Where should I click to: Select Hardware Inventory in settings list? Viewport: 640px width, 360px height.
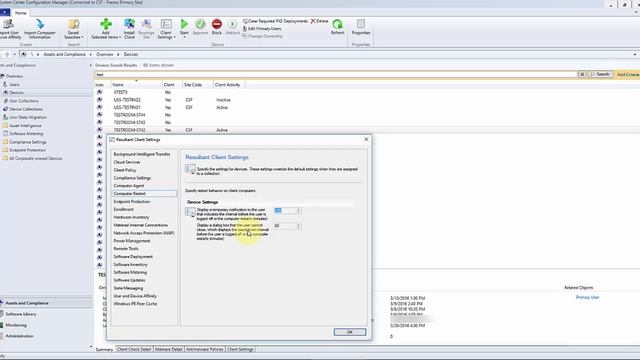[x=131, y=217]
